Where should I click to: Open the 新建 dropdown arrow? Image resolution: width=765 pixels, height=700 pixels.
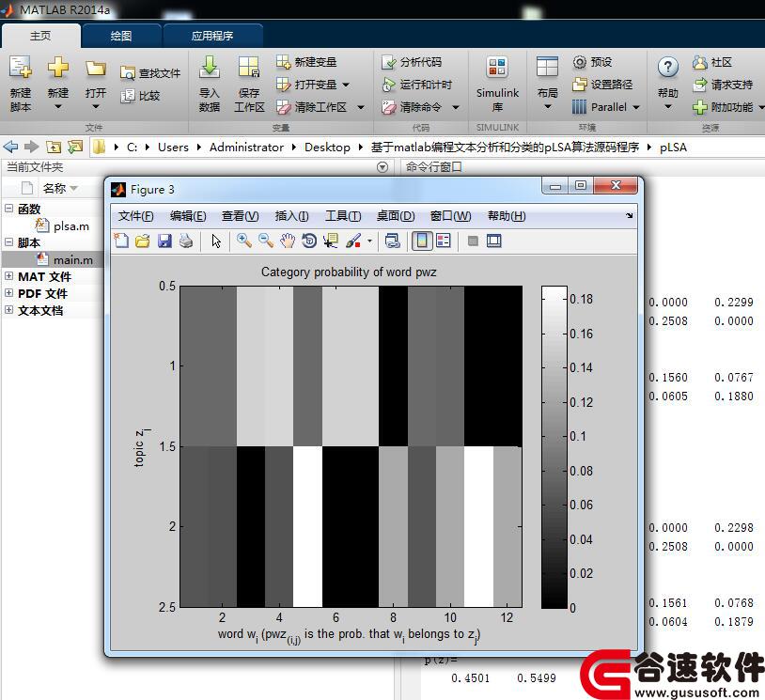pos(57,107)
